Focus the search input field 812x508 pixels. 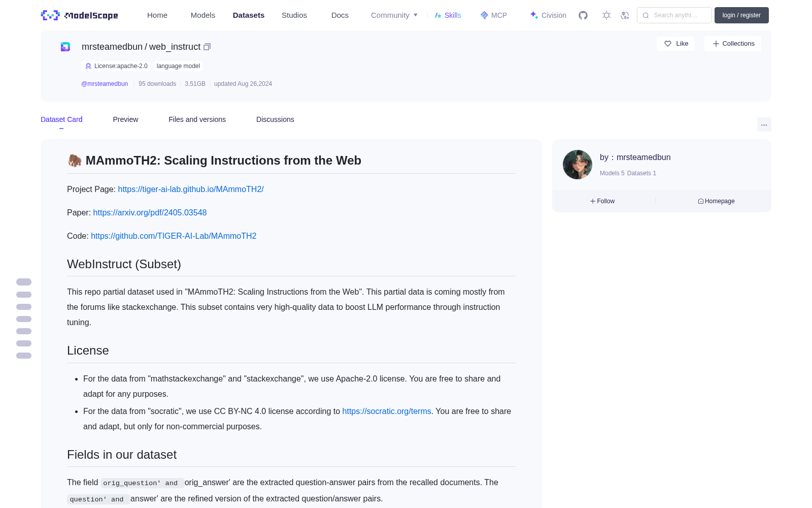[674, 15]
